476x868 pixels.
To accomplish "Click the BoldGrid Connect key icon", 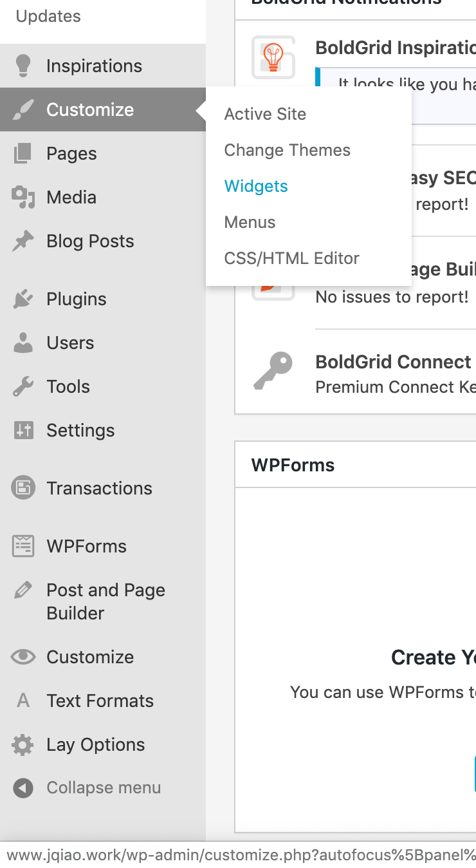I will click(273, 372).
